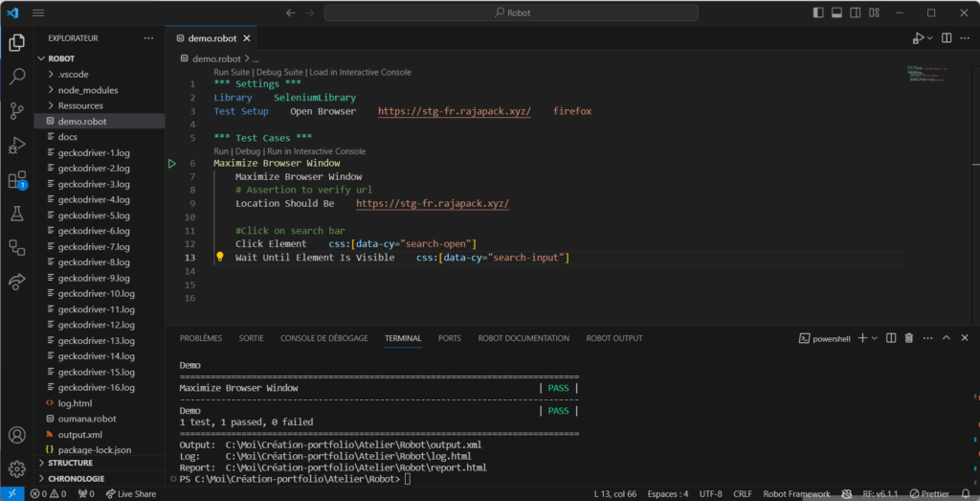980x501 pixels.
Task: Open the Search view in activity bar
Action: [16, 77]
